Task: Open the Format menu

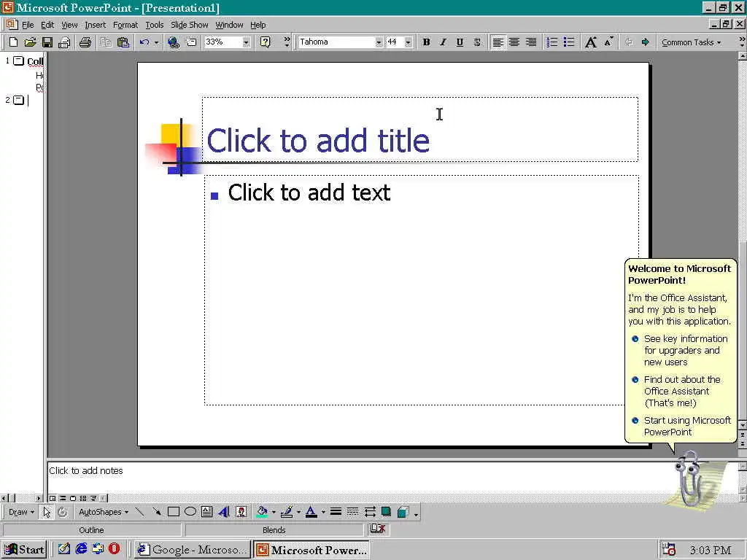Action: [x=125, y=25]
